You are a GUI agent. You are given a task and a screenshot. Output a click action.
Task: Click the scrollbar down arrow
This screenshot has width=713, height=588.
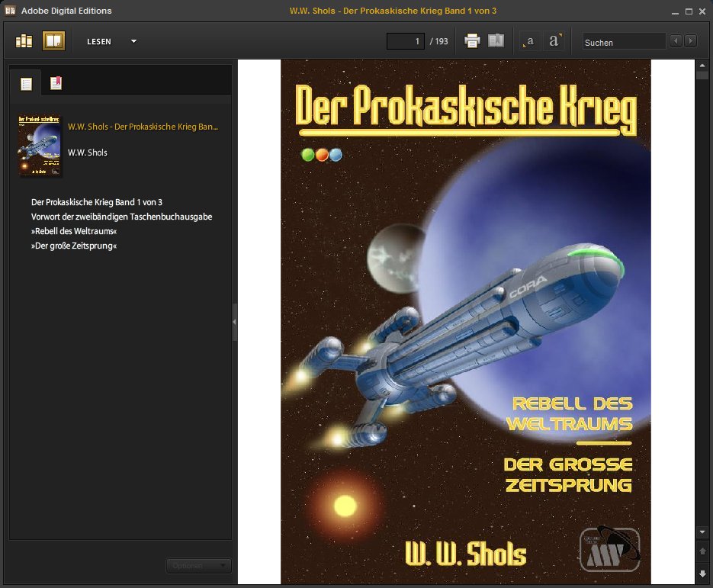coord(702,532)
